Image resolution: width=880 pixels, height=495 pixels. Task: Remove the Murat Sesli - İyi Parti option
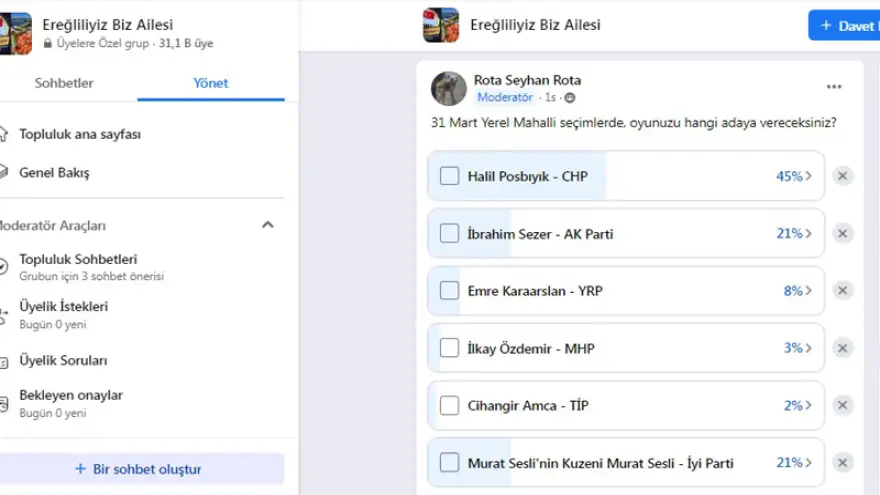pyautogui.click(x=842, y=462)
